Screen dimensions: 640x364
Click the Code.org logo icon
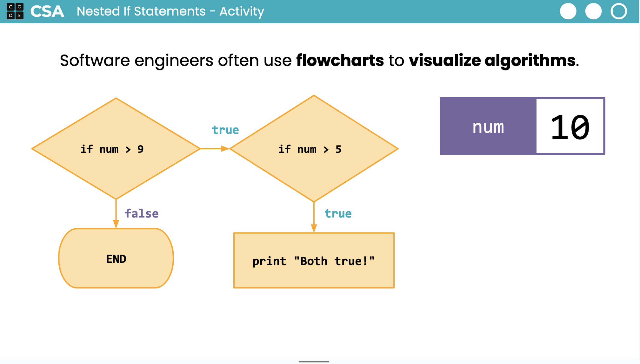(x=15, y=11)
